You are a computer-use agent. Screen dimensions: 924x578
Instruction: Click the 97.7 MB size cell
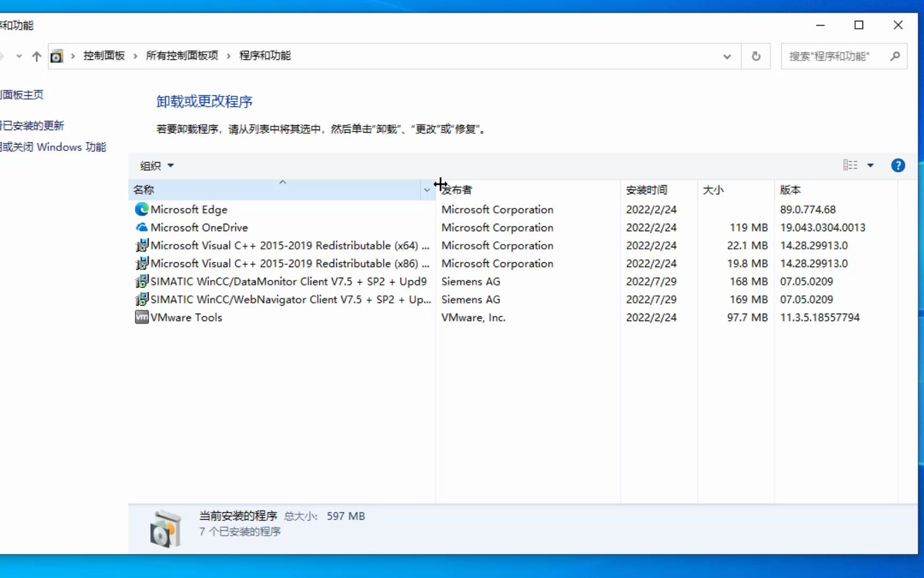(747, 317)
